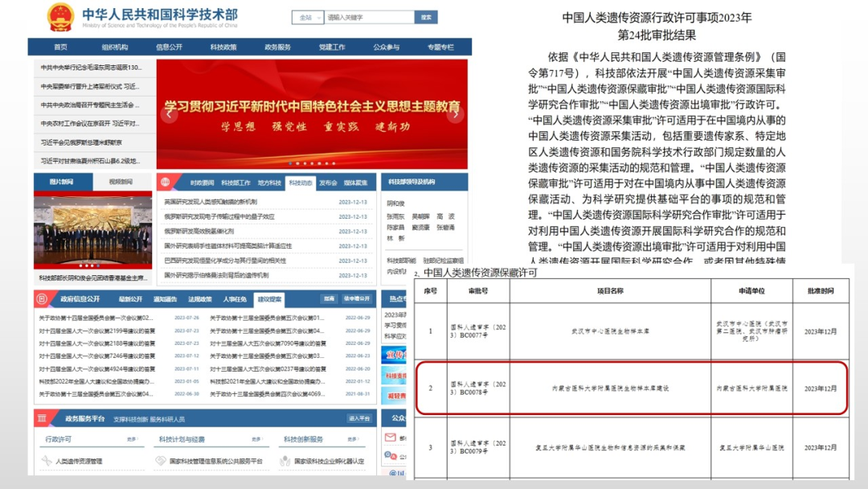Open the group photo news thumbnail

click(x=93, y=230)
